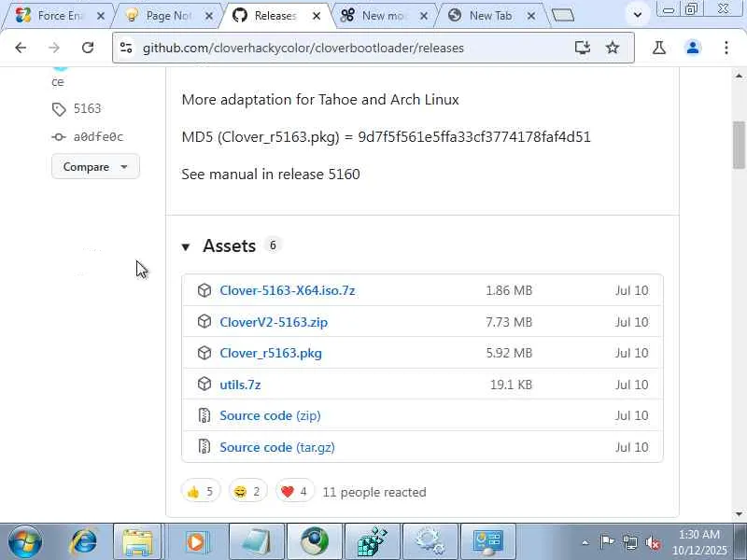
Task: Click the MD5 checksum line
Action: (x=386, y=137)
